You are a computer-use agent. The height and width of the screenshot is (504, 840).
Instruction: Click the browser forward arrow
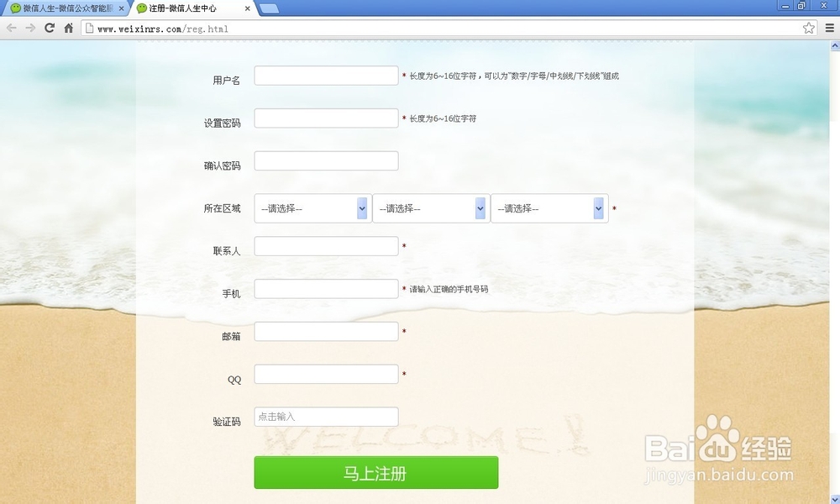click(31, 27)
